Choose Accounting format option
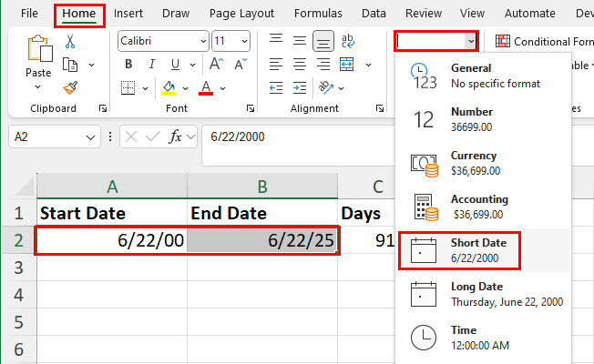 click(484, 207)
